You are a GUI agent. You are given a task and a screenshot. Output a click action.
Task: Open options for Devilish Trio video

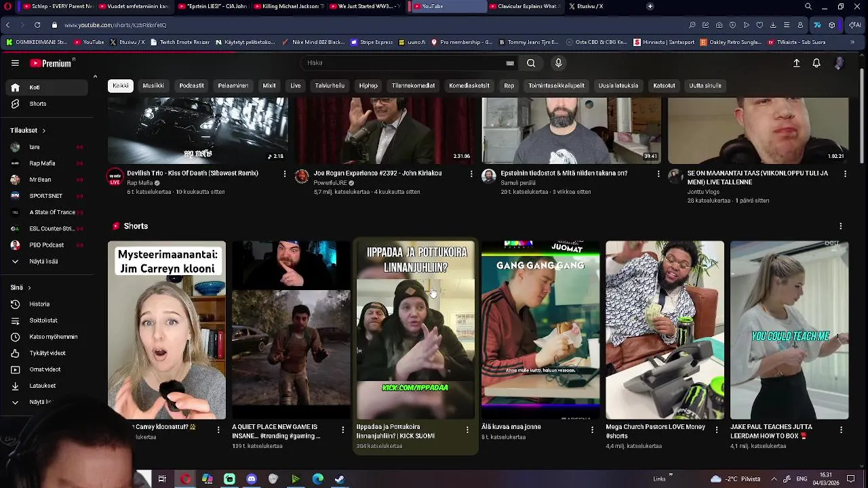pyautogui.click(x=284, y=174)
